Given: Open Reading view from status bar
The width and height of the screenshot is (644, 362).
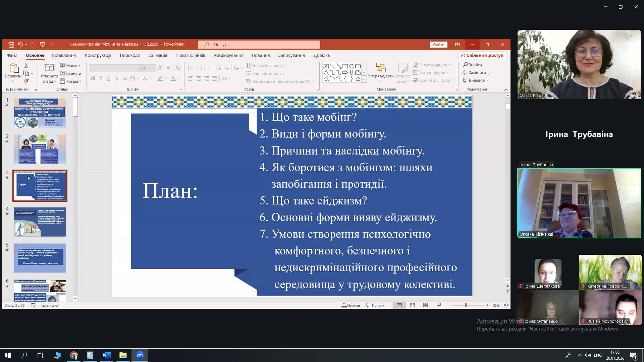Looking at the screenshot, I should (426, 305).
